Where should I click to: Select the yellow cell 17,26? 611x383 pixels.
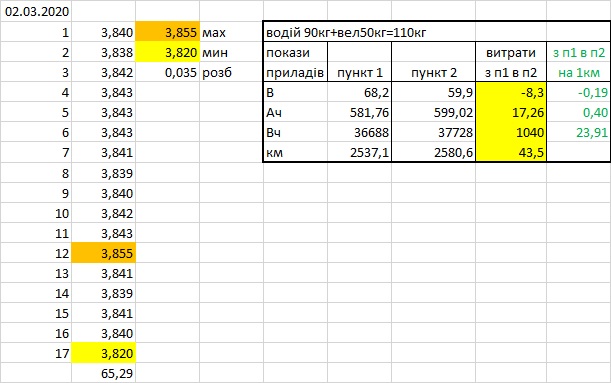pos(511,113)
